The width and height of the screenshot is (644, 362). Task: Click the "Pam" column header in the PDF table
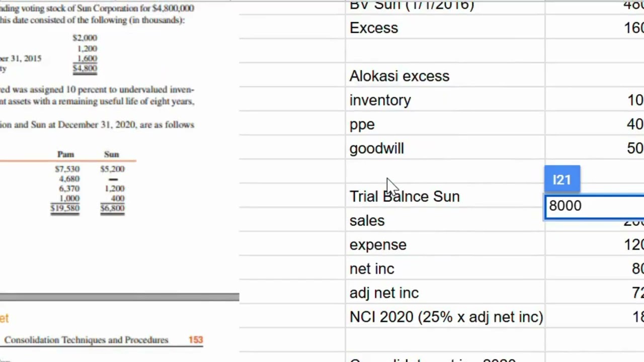tap(65, 154)
